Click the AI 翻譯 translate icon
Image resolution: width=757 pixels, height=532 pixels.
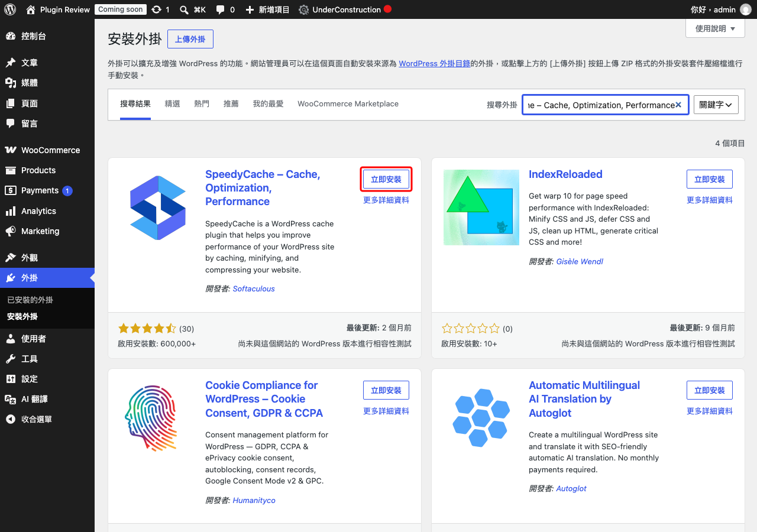coord(11,399)
